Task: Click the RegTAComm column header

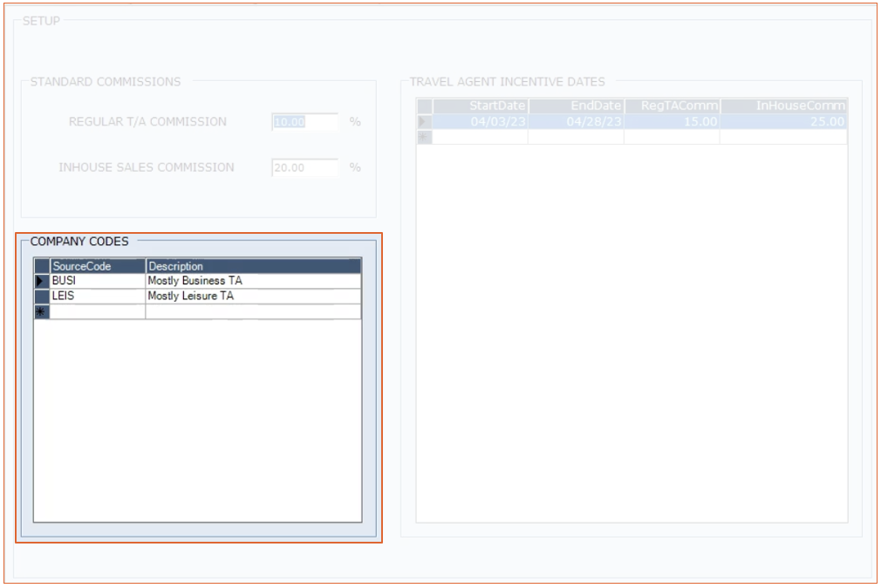Action: coord(672,106)
